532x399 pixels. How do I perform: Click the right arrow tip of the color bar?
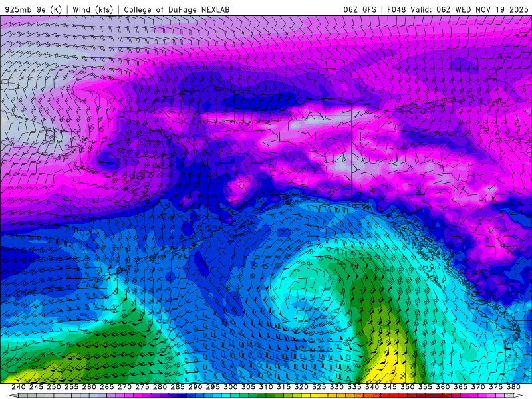pos(519,396)
